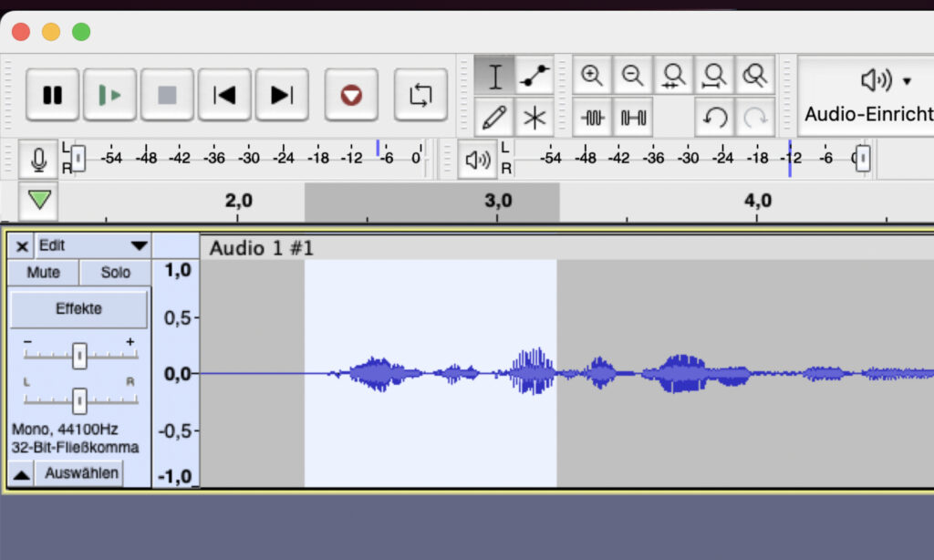Click the 2,0 mark on the timeline ruler
Screen dimensions: 934x560
[x=238, y=201]
